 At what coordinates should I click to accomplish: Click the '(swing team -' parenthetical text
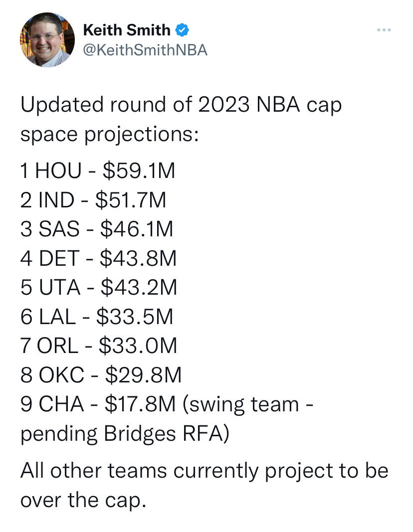[x=248, y=404]
